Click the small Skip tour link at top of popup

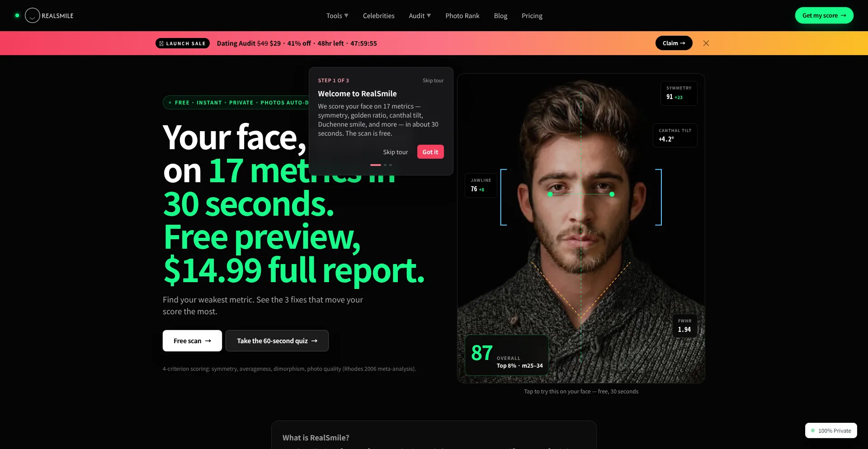pos(433,80)
